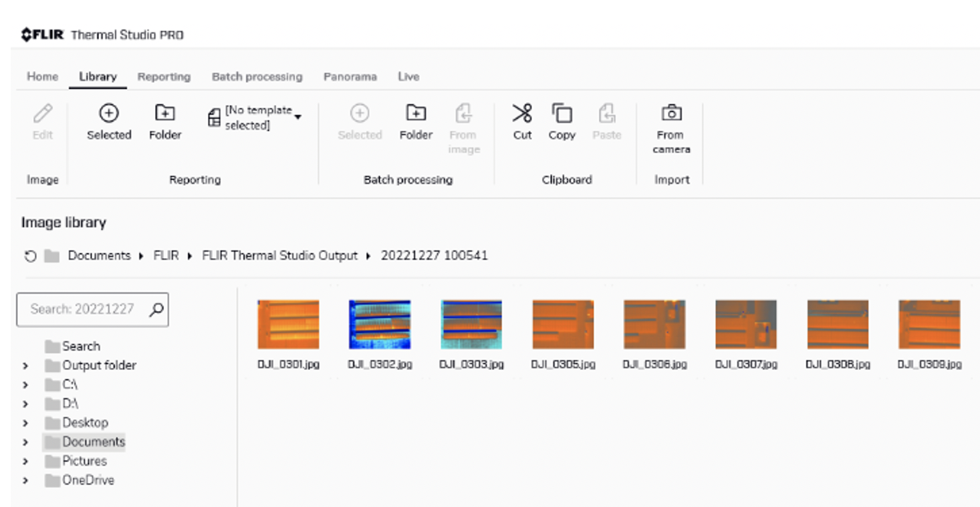The image size is (980, 507).
Task: Expand the OneDrive tree node
Action: tap(25, 480)
